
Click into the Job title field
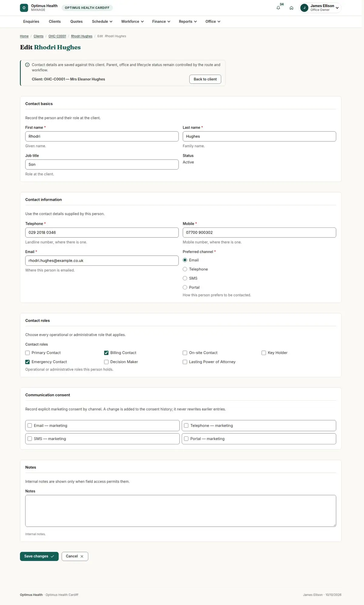coord(102,165)
